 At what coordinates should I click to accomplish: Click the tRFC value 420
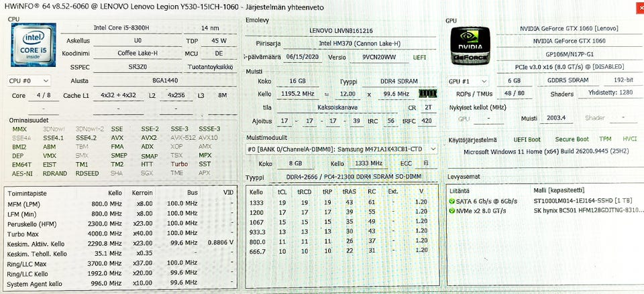click(x=427, y=121)
